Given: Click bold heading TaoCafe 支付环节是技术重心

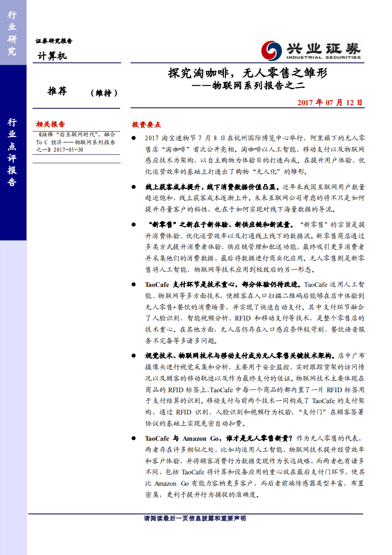Looking at the screenshot, I should (x=223, y=284).
